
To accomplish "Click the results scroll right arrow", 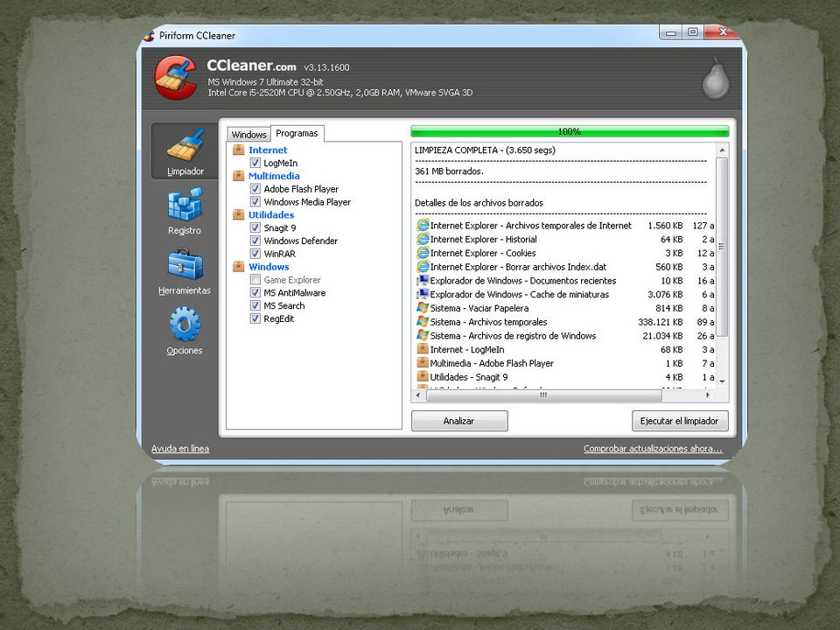I will [708, 395].
